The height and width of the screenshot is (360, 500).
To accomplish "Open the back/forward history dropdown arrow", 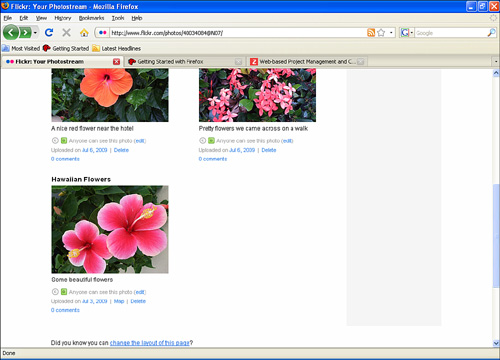I will click(x=35, y=33).
